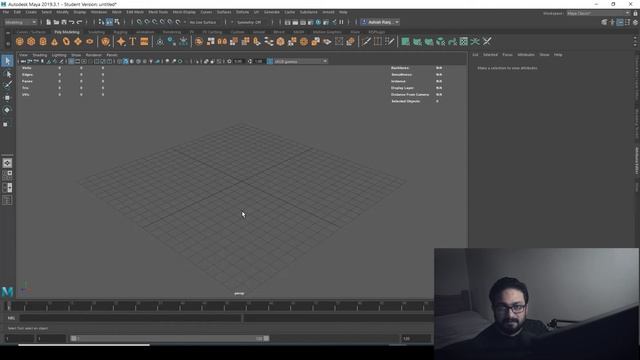The width and height of the screenshot is (640, 360).
Task: Switch to the Rigging shelf tab
Action: [x=120, y=32]
